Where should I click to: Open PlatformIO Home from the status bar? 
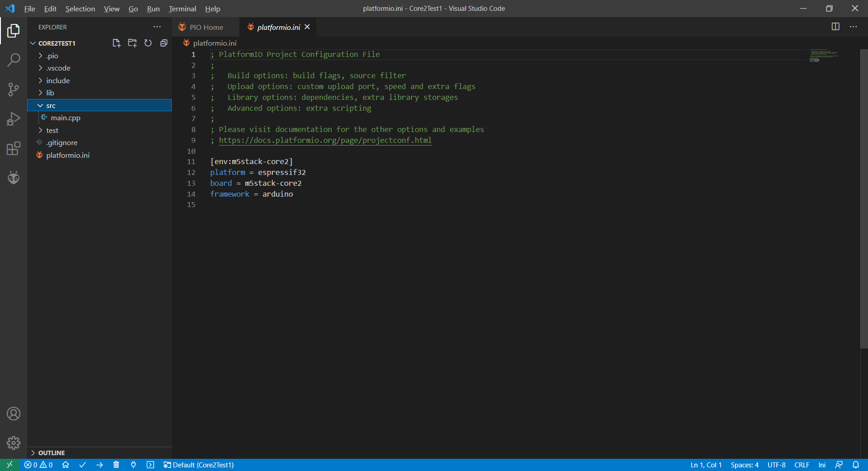click(x=66, y=465)
